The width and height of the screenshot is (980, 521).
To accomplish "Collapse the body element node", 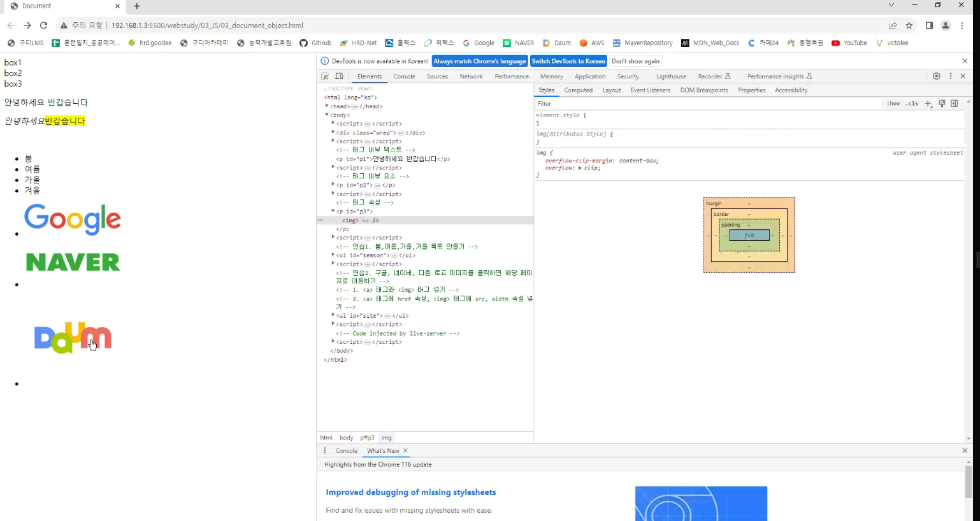I will pyautogui.click(x=327, y=115).
